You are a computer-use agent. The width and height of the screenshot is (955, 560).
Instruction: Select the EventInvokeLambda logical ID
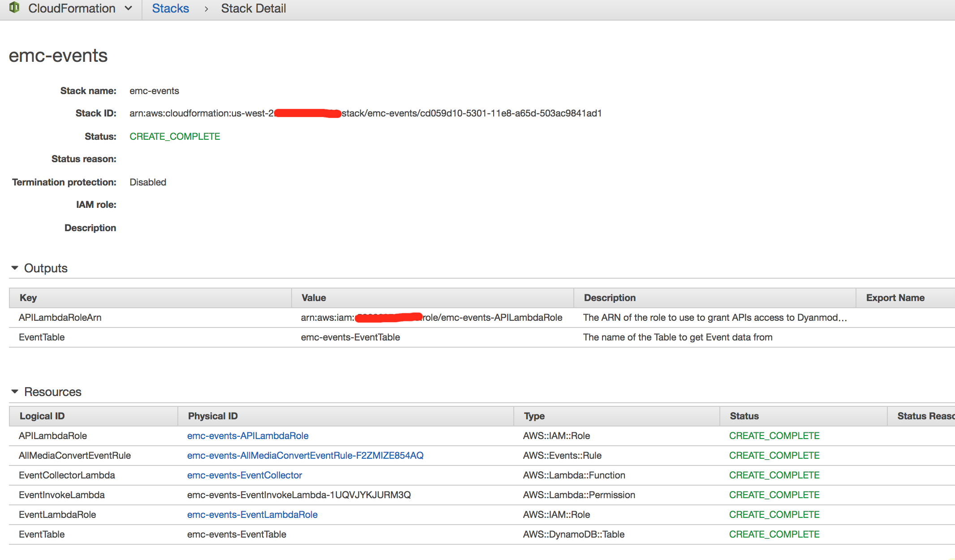click(x=62, y=495)
